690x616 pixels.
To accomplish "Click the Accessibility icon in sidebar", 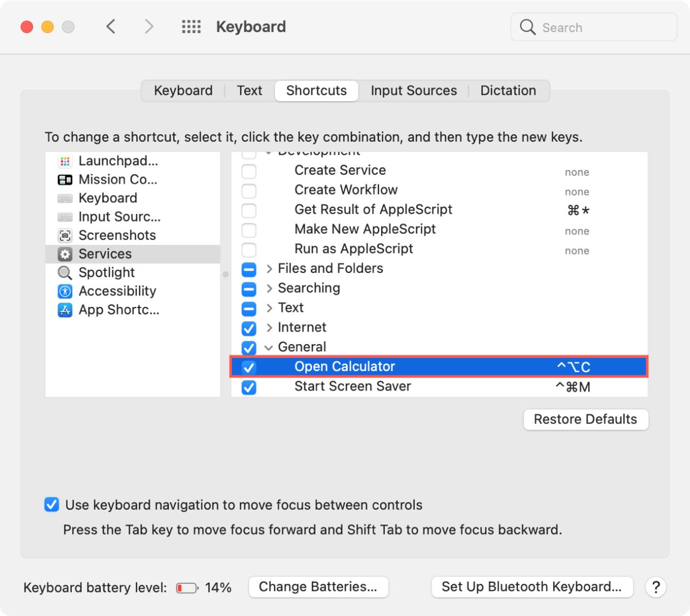I will pos(65,291).
